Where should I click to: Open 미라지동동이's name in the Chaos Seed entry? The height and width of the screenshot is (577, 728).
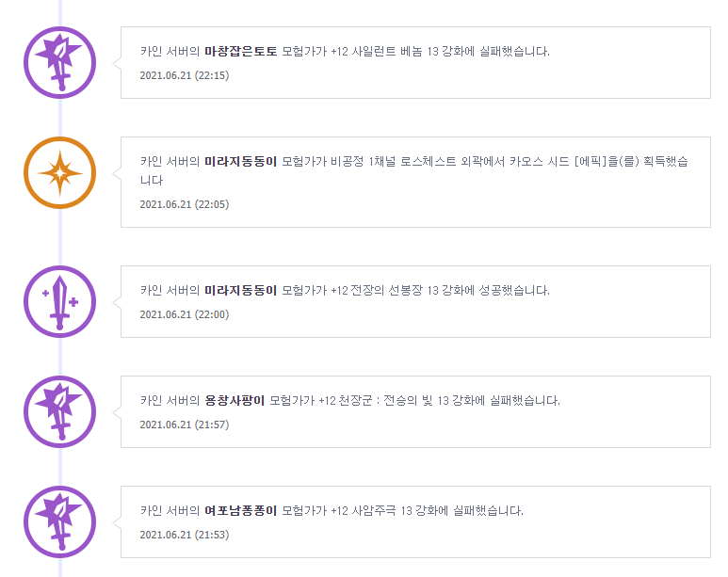[x=240, y=162]
